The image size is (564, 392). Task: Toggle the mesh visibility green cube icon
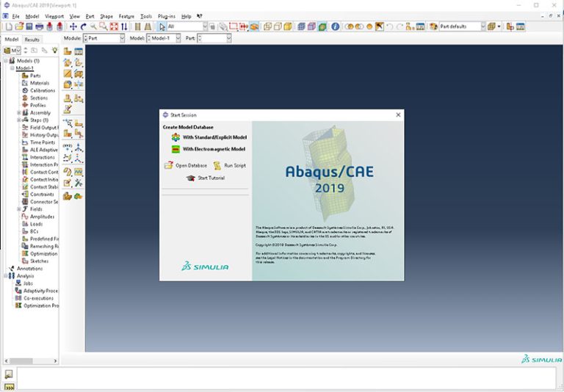[x=322, y=26]
